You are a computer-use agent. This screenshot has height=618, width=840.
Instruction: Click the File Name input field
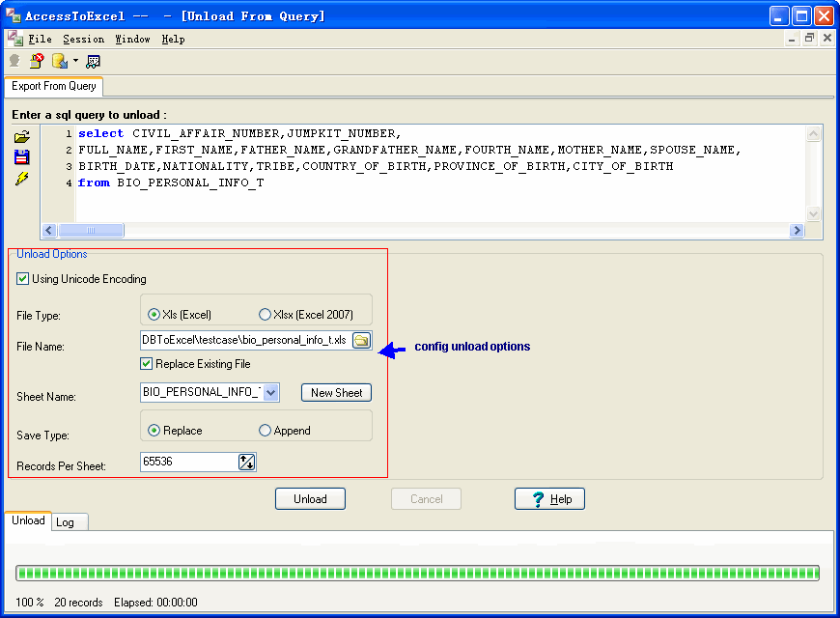(x=246, y=340)
